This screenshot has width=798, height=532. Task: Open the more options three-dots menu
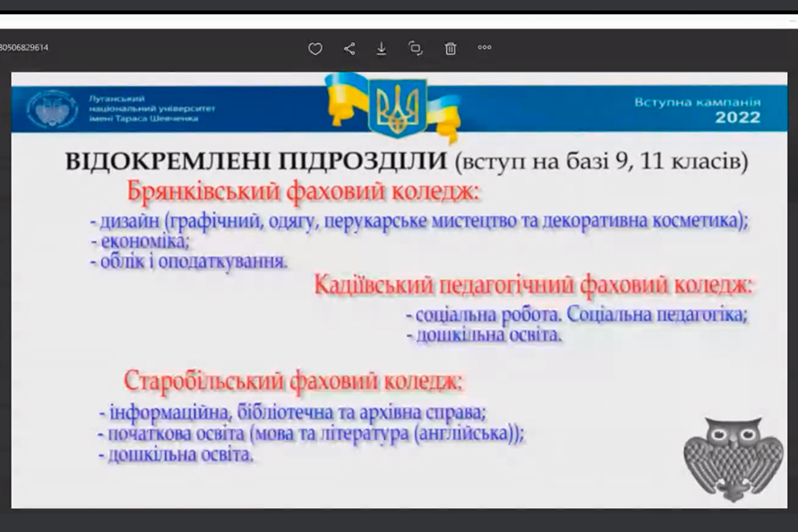pyautogui.click(x=484, y=47)
